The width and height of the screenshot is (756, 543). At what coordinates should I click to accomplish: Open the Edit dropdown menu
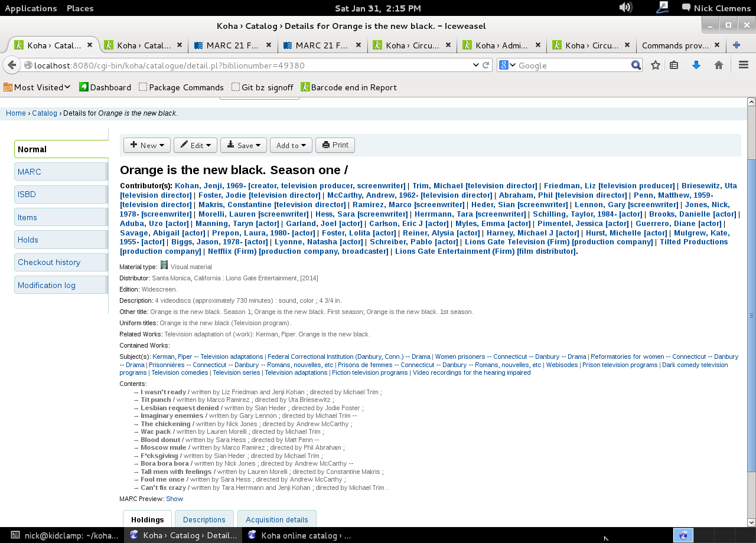(x=195, y=145)
